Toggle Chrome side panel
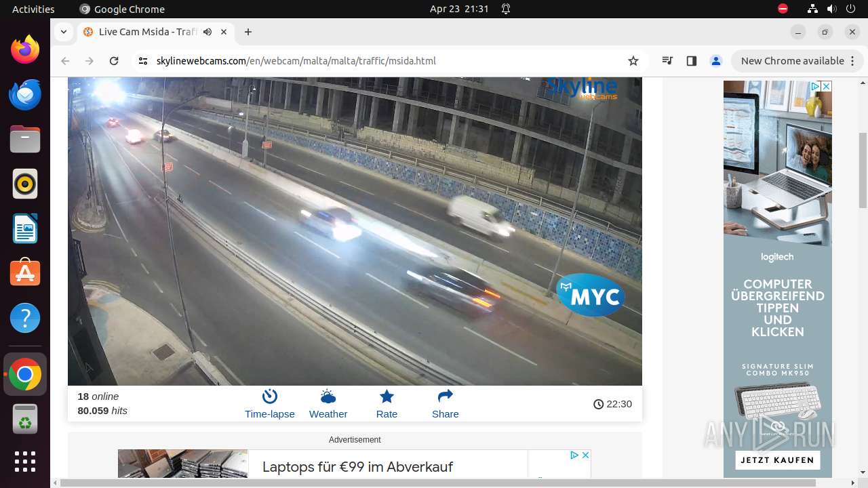Image resolution: width=868 pixels, height=488 pixels. click(691, 61)
